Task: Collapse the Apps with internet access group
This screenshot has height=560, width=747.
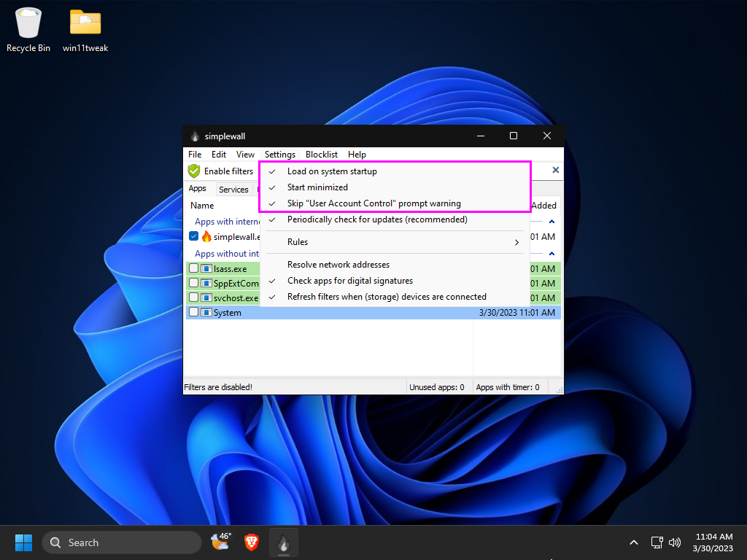Action: [x=551, y=222]
